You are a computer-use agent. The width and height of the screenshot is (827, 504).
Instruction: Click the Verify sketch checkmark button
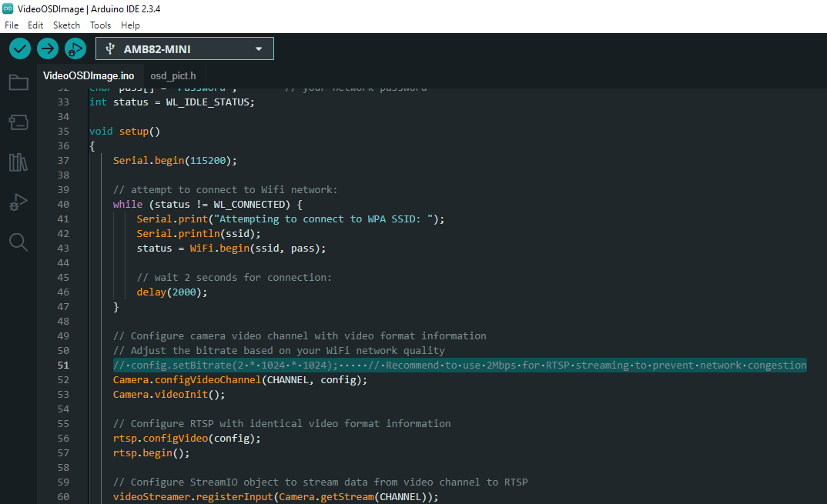click(x=20, y=49)
